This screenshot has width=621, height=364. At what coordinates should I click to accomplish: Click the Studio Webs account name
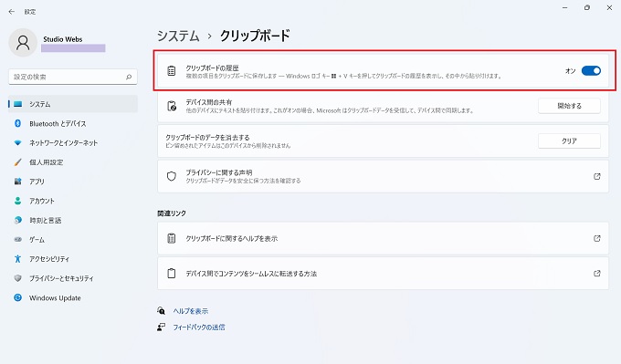pos(63,39)
